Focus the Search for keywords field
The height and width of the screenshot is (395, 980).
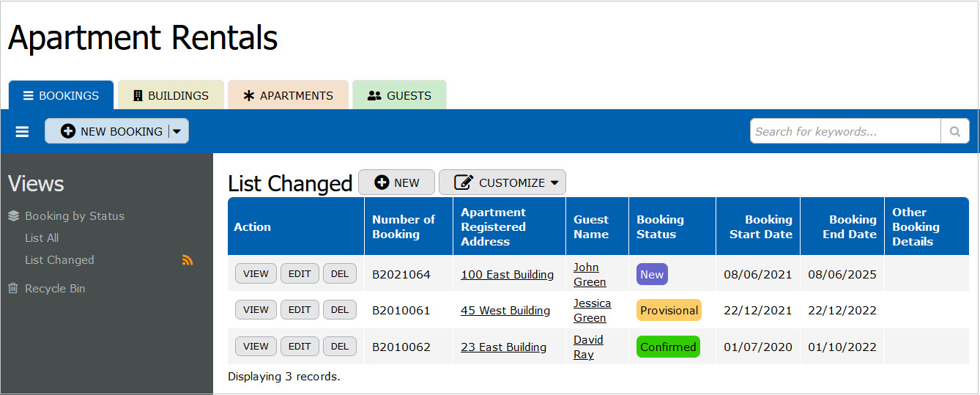[x=845, y=132]
